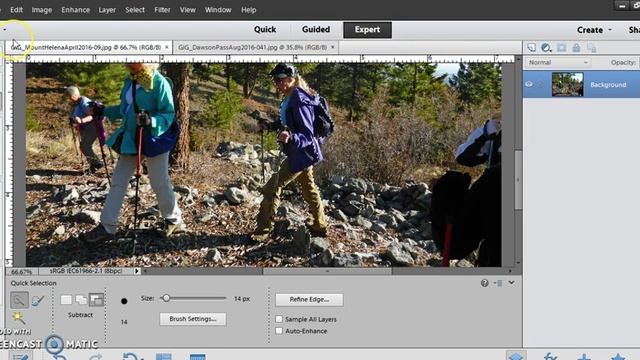Screen dimensions: 640x360
Task: Open the Edit menu
Action: point(16,10)
